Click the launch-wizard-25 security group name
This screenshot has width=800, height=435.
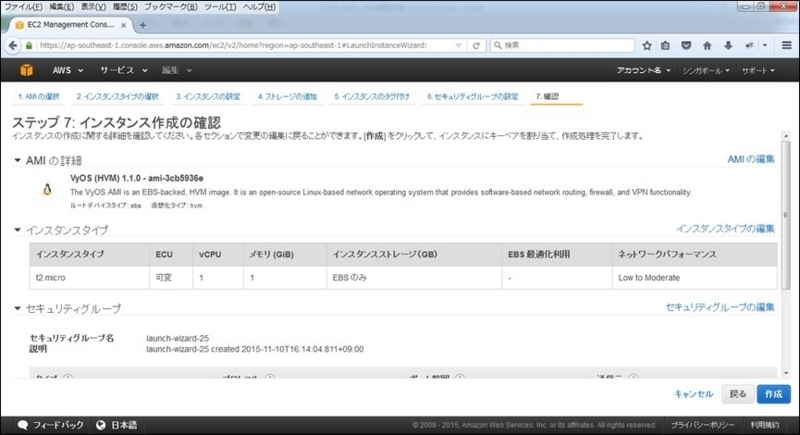pos(178,338)
